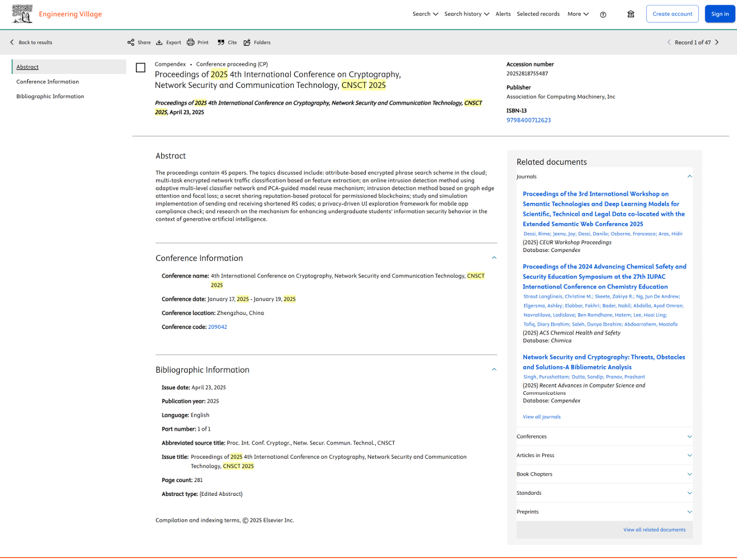
Task: Open the More dropdown menu
Action: (x=578, y=14)
